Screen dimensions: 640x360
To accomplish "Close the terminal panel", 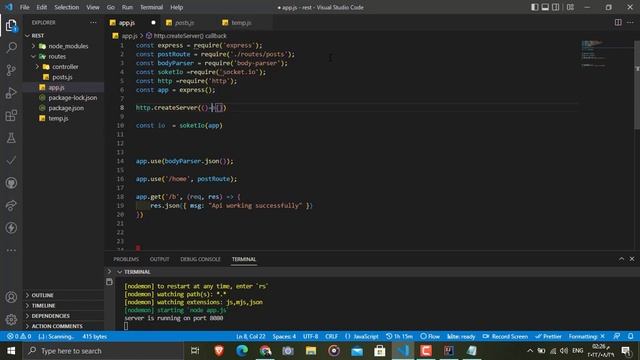I will pos(632,259).
